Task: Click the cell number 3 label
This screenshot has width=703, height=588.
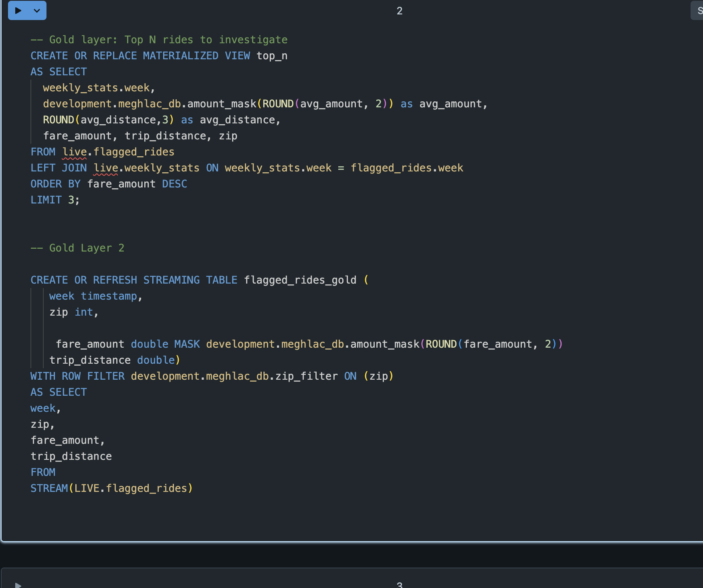Action: coord(399,584)
